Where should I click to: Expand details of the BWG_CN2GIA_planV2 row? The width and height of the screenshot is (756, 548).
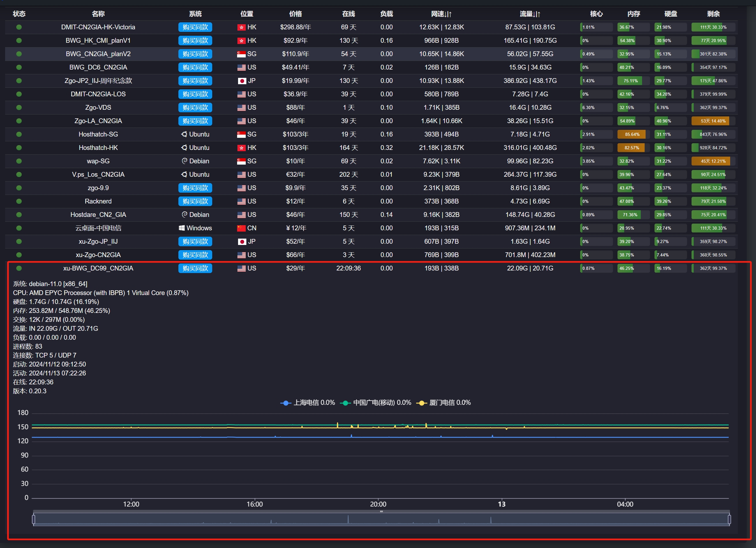pyautogui.click(x=371, y=54)
